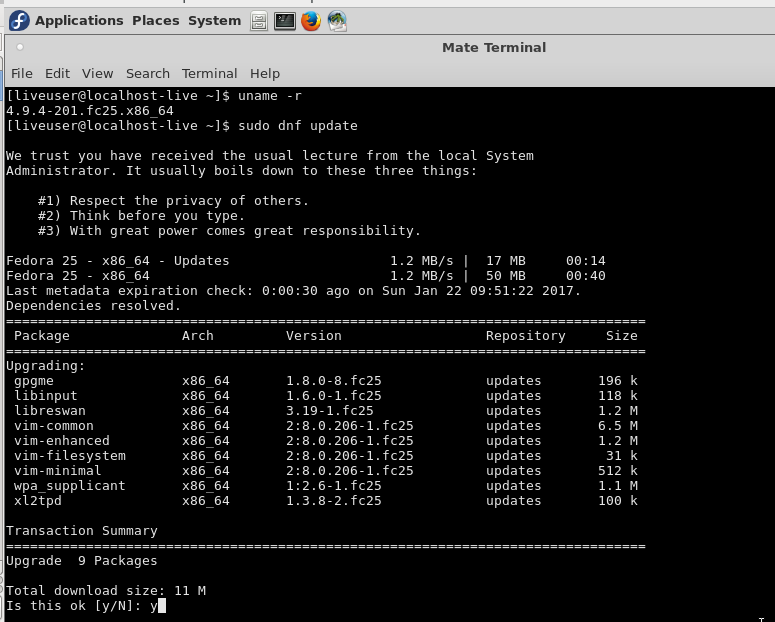
Task: Click the 'Think before you type' line
Action: tap(141, 216)
